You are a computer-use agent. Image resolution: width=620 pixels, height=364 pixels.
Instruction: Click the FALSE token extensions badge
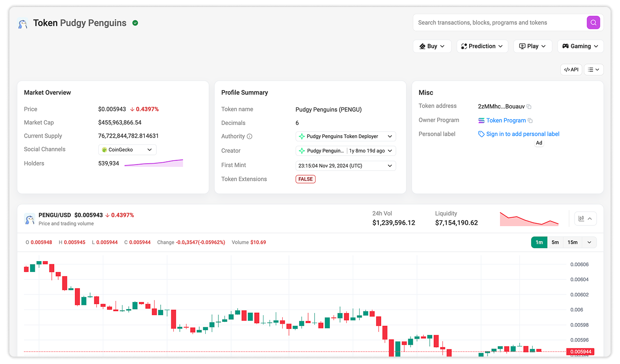pos(305,179)
